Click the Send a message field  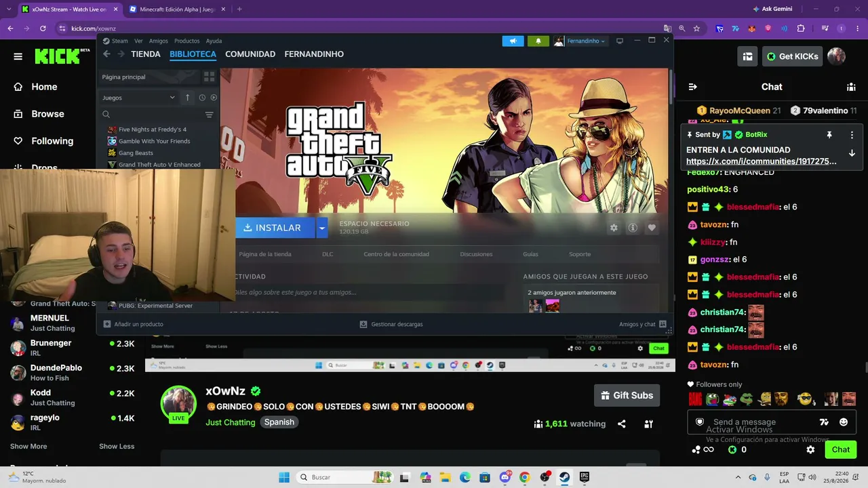[752, 422]
